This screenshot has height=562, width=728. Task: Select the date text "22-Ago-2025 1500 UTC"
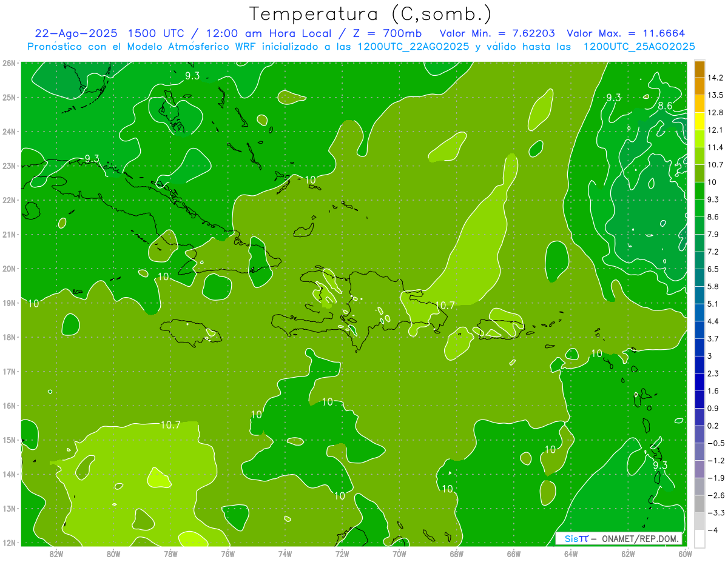[110, 33]
